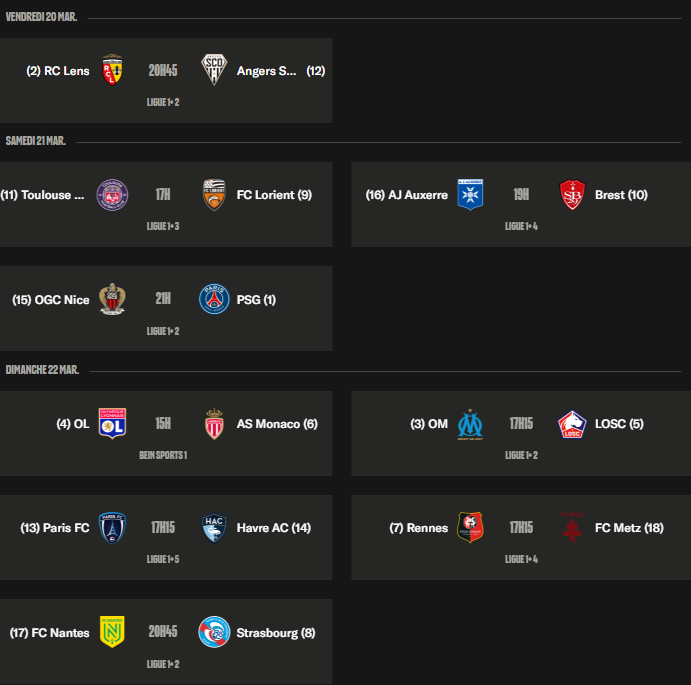Image resolution: width=691 pixels, height=685 pixels.
Task: Click the Olympique Lyonnais crest
Action: coord(112,424)
